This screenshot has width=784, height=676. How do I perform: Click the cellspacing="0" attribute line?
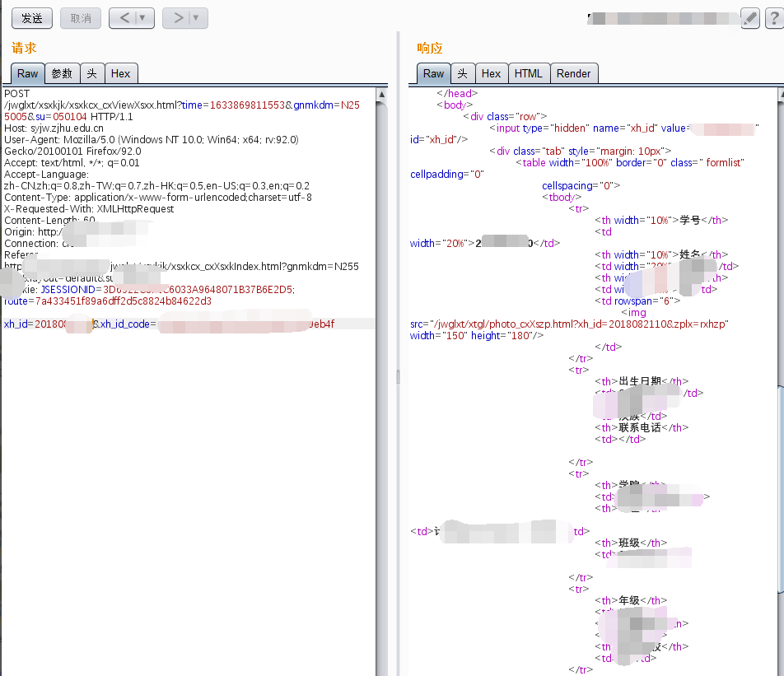(x=581, y=185)
